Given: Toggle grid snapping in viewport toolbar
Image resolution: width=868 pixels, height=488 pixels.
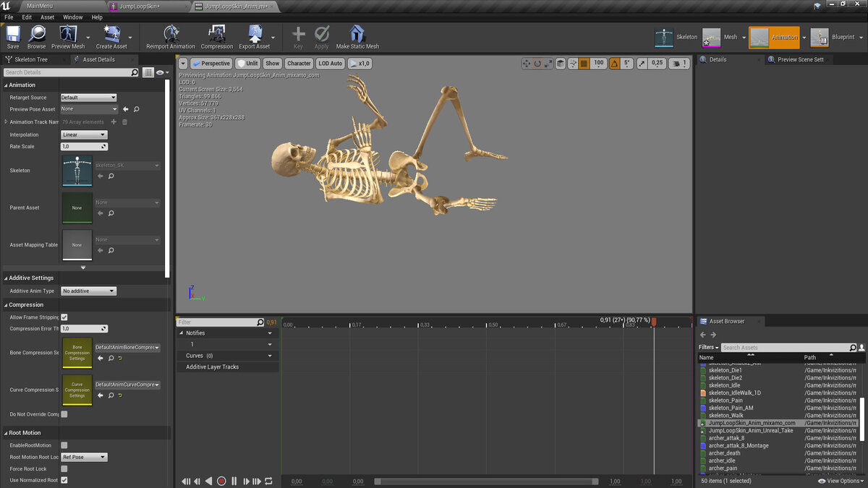Looking at the screenshot, I should pyautogui.click(x=584, y=64).
